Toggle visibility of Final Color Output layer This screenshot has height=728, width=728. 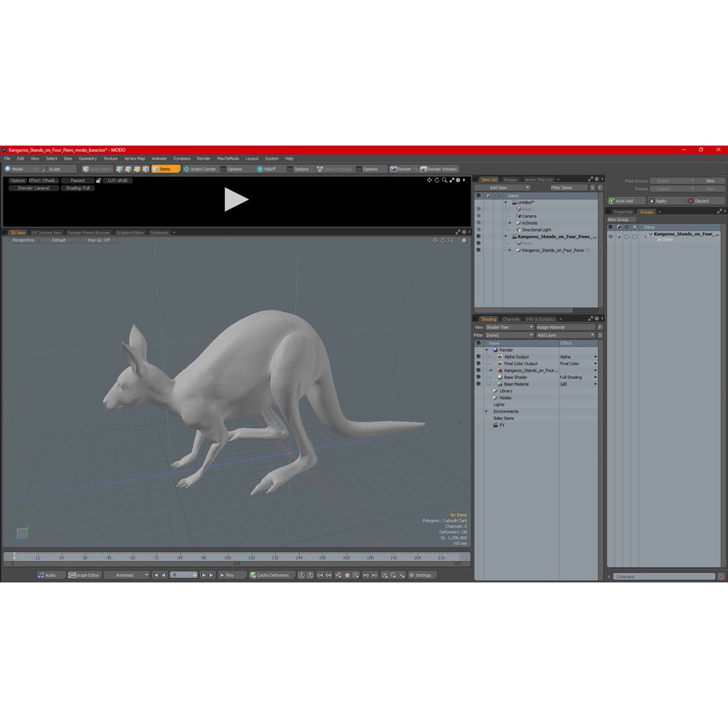click(x=478, y=363)
